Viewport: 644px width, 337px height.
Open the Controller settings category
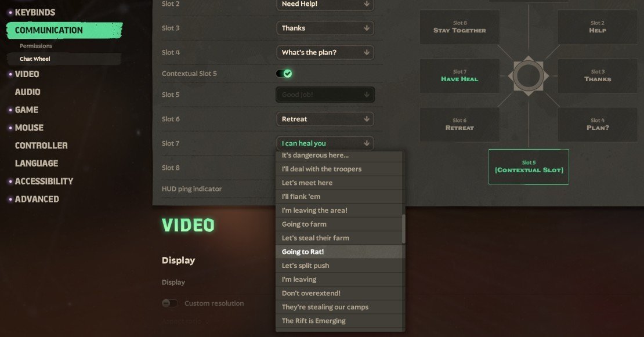coord(41,146)
